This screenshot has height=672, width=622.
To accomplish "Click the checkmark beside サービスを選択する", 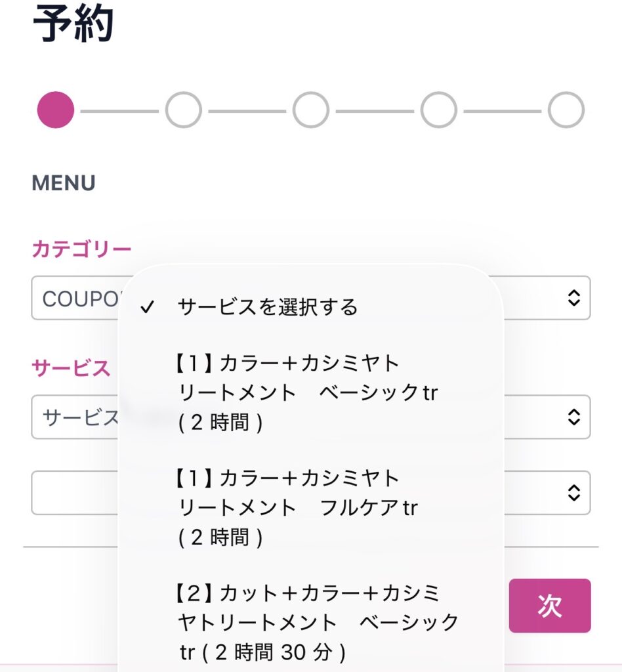I will click(x=148, y=307).
